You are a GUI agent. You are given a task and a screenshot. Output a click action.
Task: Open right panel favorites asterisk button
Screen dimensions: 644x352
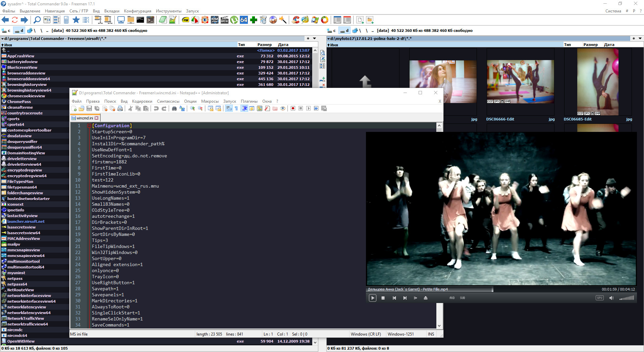[634, 39]
